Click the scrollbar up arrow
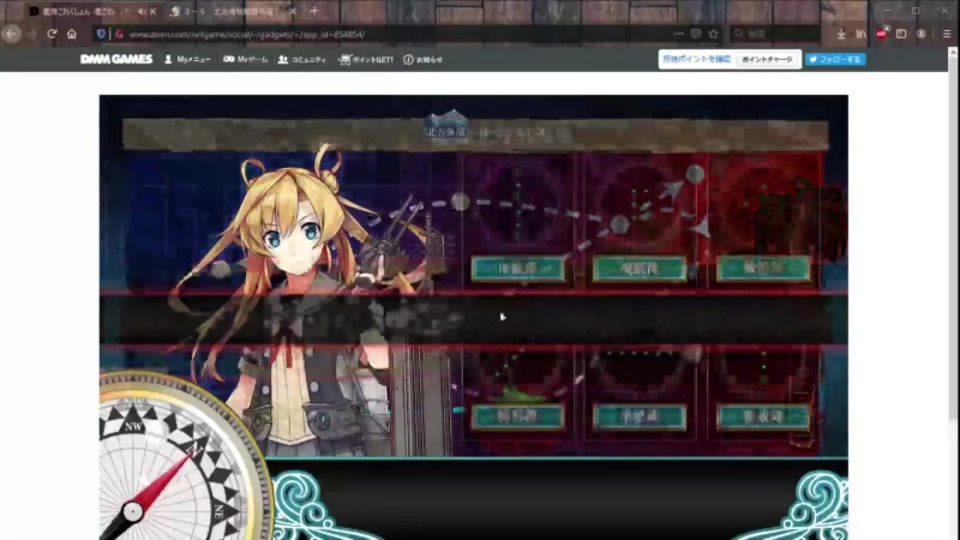The height and width of the screenshot is (540, 960). (x=953, y=53)
